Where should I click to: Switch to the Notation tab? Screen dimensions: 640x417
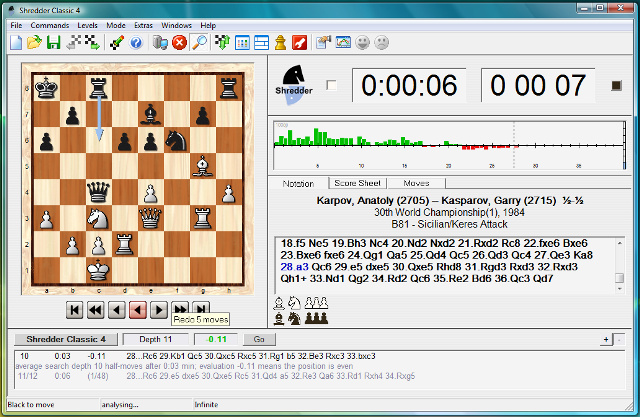pos(298,184)
